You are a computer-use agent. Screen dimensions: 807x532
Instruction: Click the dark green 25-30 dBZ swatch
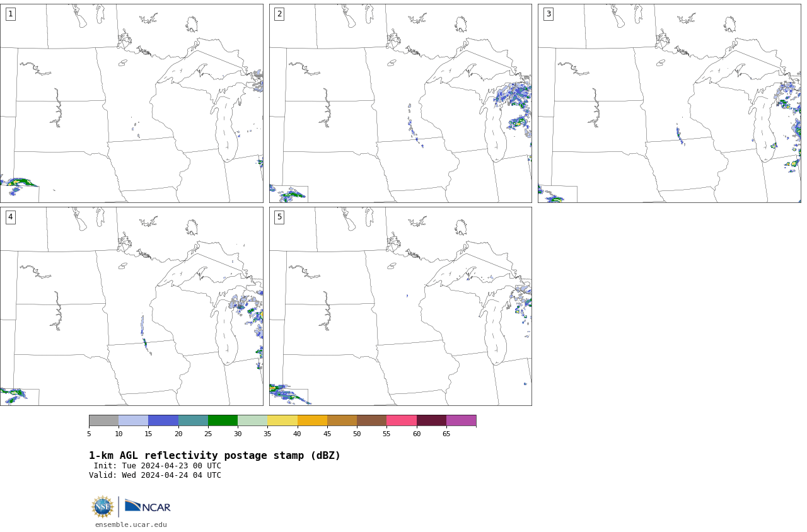pyautogui.click(x=223, y=420)
